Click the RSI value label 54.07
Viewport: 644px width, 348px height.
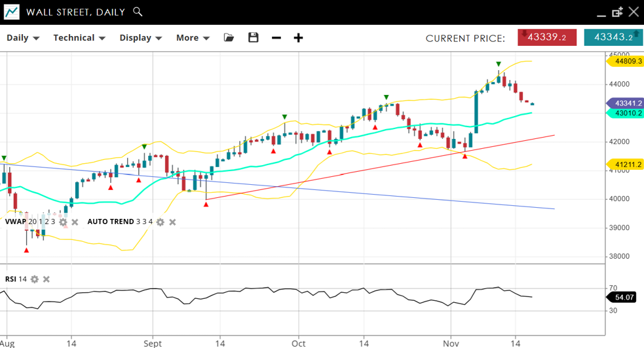pos(626,298)
